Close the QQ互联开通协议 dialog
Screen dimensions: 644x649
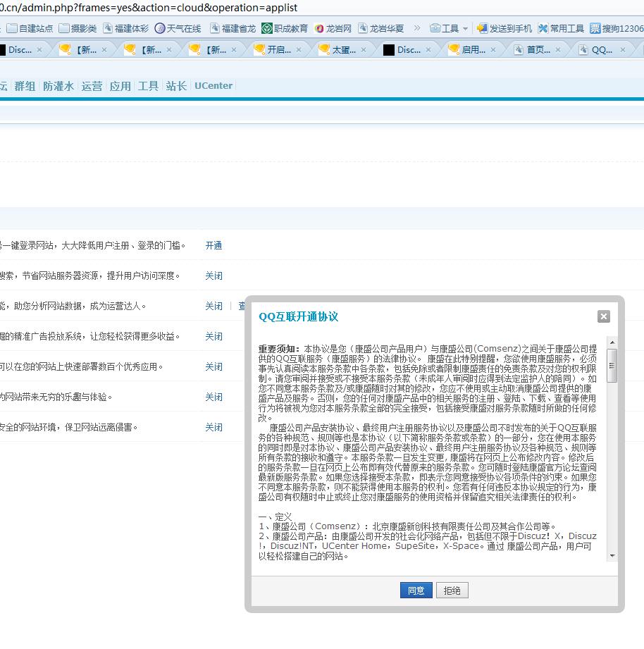click(603, 316)
